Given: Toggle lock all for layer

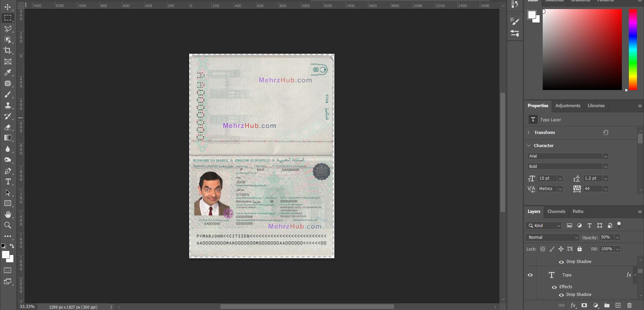Looking at the screenshot, I should tap(579, 249).
